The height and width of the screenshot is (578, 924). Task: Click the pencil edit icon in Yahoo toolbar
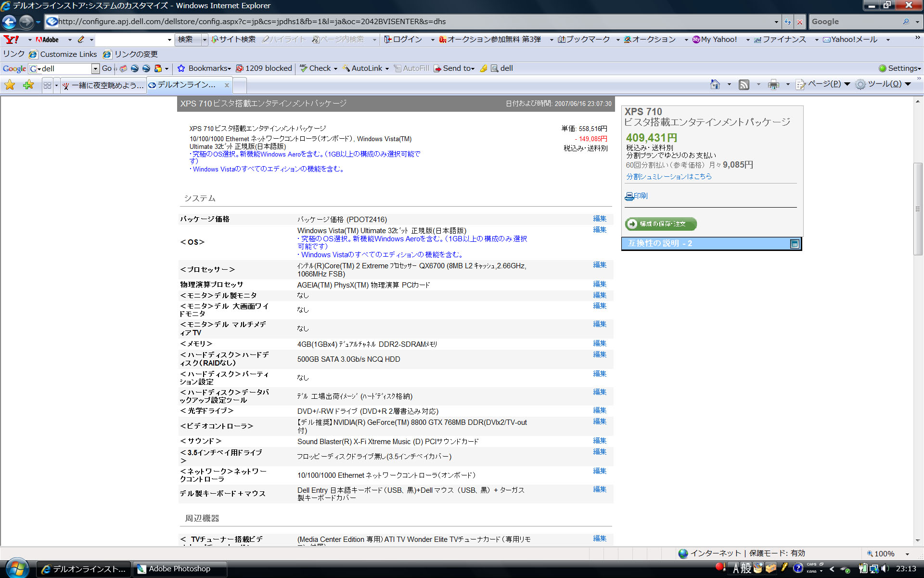[x=81, y=39]
